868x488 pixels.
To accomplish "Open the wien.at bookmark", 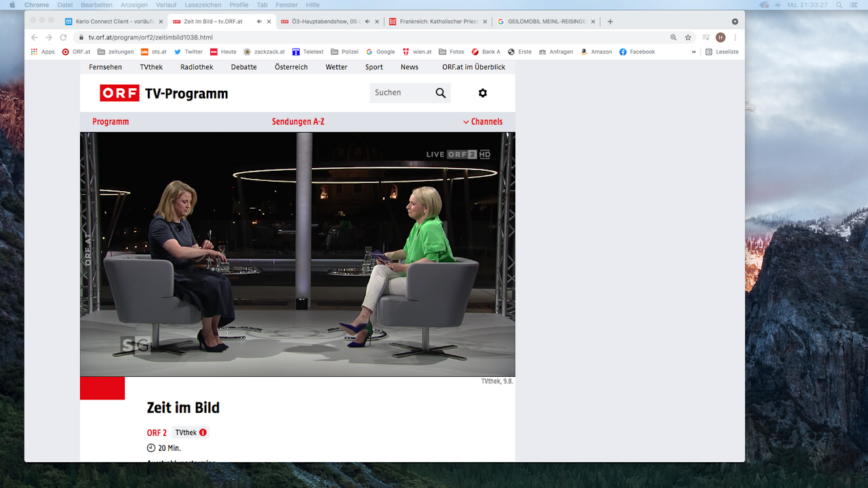I will tap(417, 52).
